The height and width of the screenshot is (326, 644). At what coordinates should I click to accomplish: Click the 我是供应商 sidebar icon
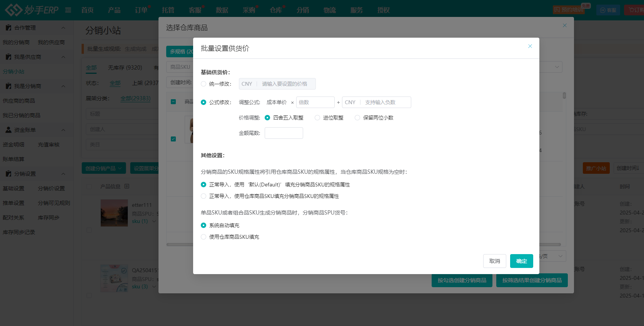coord(8,57)
